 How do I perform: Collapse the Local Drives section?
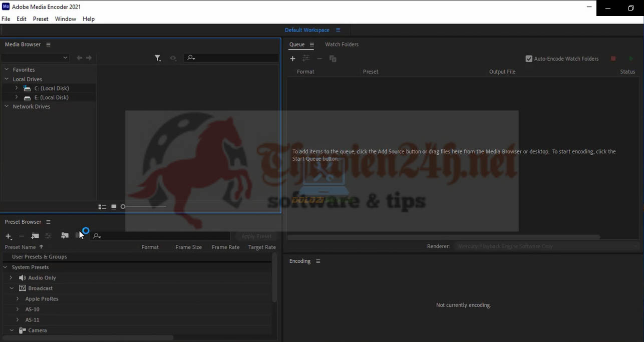[7, 79]
